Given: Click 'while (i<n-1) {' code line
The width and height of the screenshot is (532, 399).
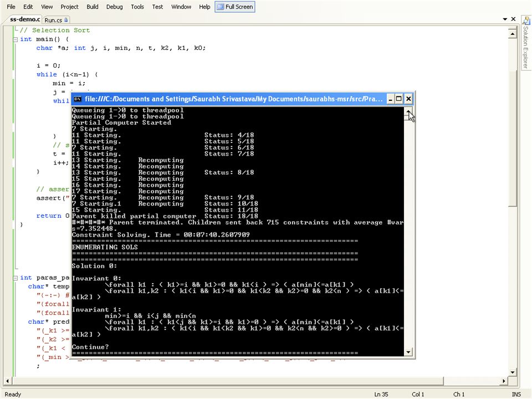Looking at the screenshot, I should tap(67, 74).
